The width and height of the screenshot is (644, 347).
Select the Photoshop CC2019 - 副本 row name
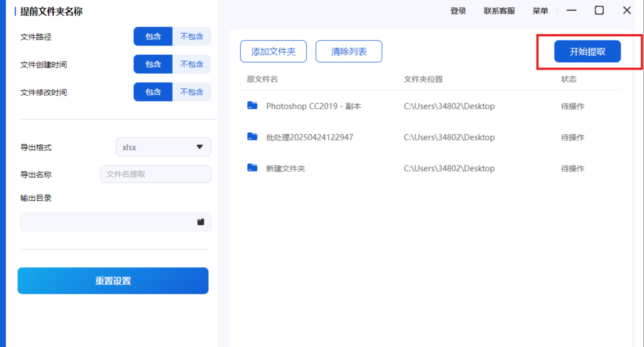pyautogui.click(x=314, y=106)
